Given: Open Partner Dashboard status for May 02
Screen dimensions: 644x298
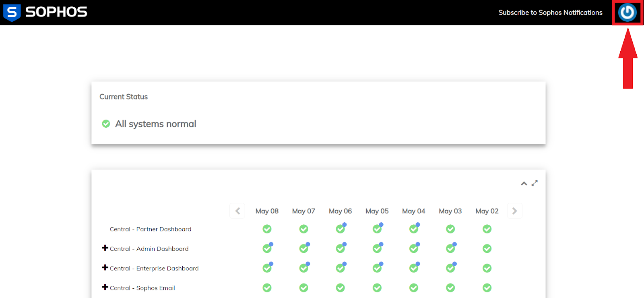Looking at the screenshot, I should tap(487, 229).
